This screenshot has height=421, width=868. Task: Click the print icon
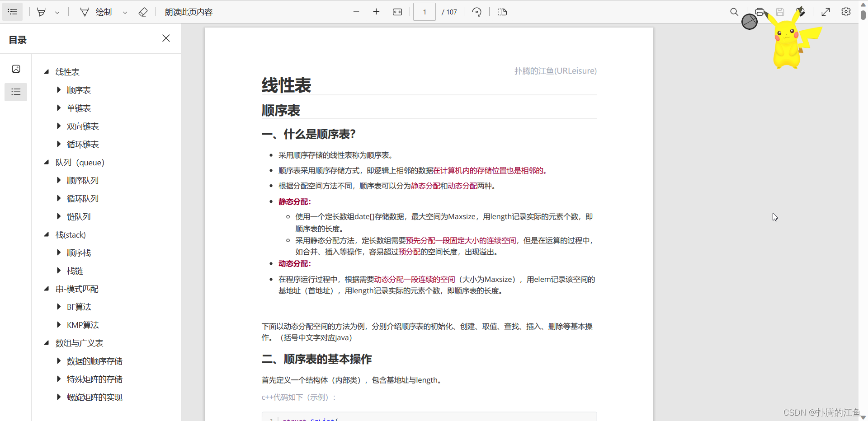(760, 12)
